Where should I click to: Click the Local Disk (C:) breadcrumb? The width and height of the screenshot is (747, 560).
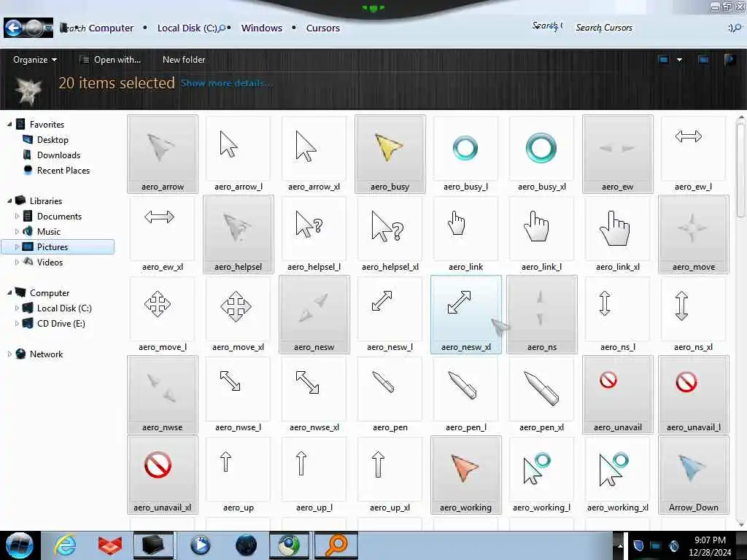187,28
